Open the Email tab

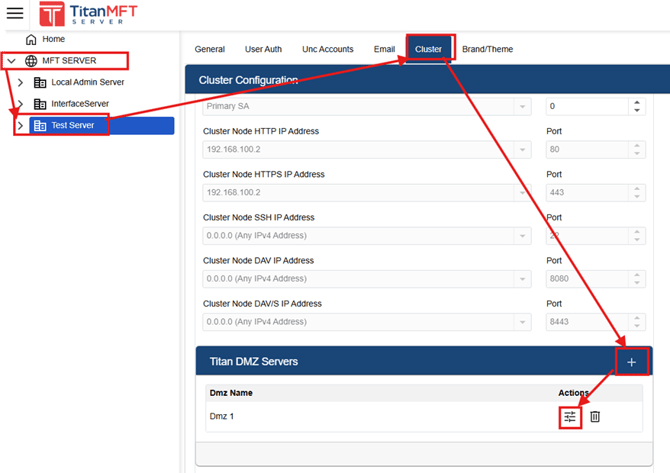click(x=384, y=49)
